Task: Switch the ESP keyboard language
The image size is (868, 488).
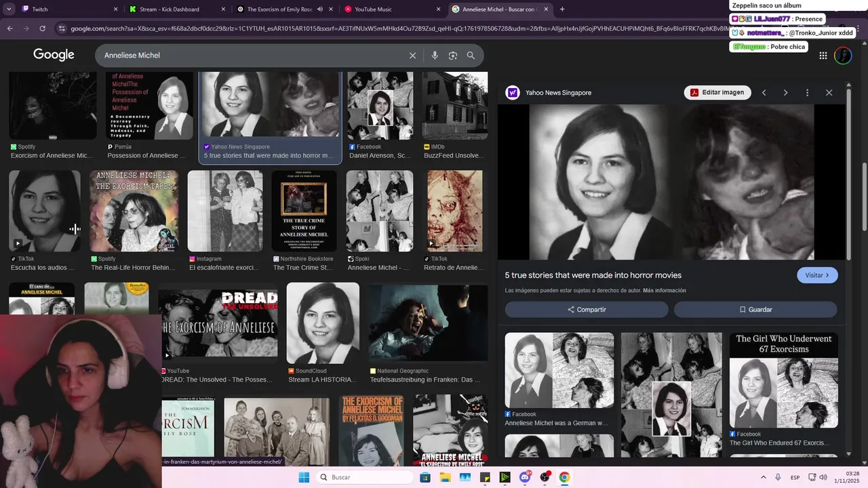Action: (795, 477)
